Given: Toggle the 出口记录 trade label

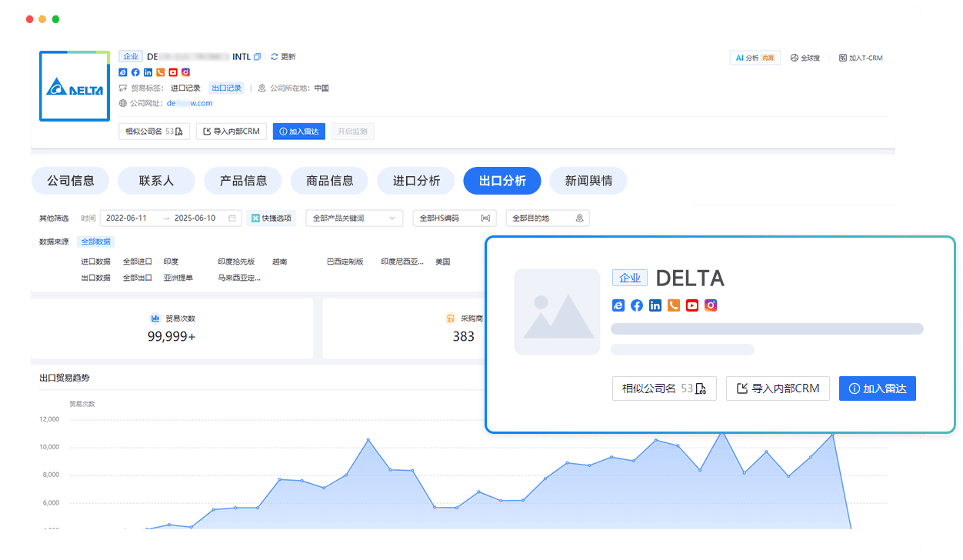Looking at the screenshot, I should [225, 88].
